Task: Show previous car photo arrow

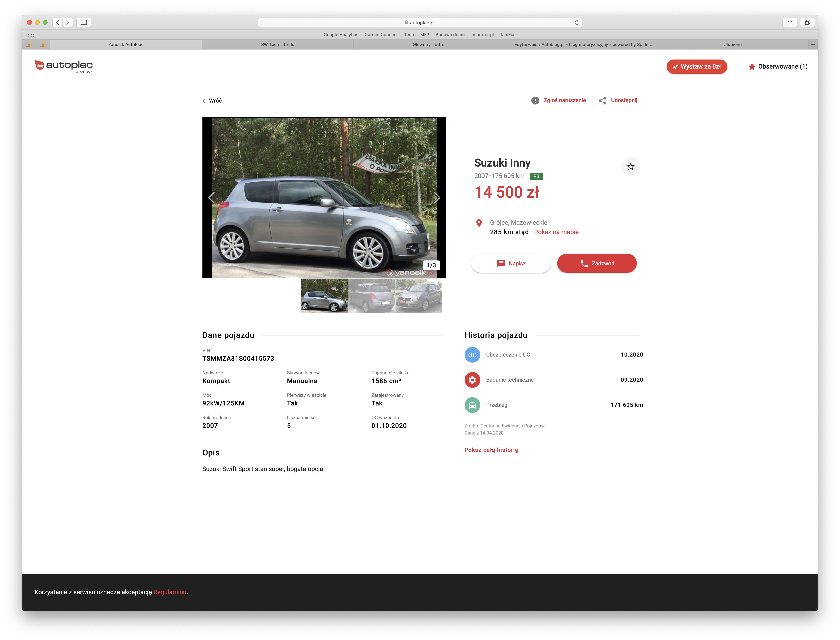Action: (212, 197)
